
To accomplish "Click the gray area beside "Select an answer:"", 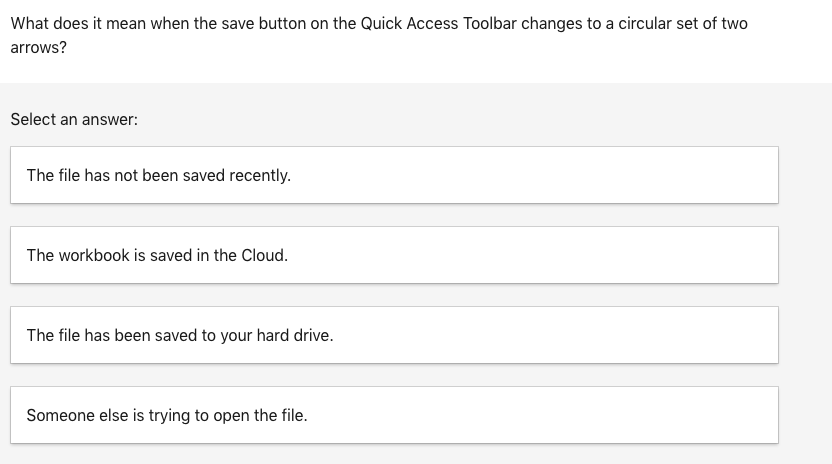I will click(450, 119).
